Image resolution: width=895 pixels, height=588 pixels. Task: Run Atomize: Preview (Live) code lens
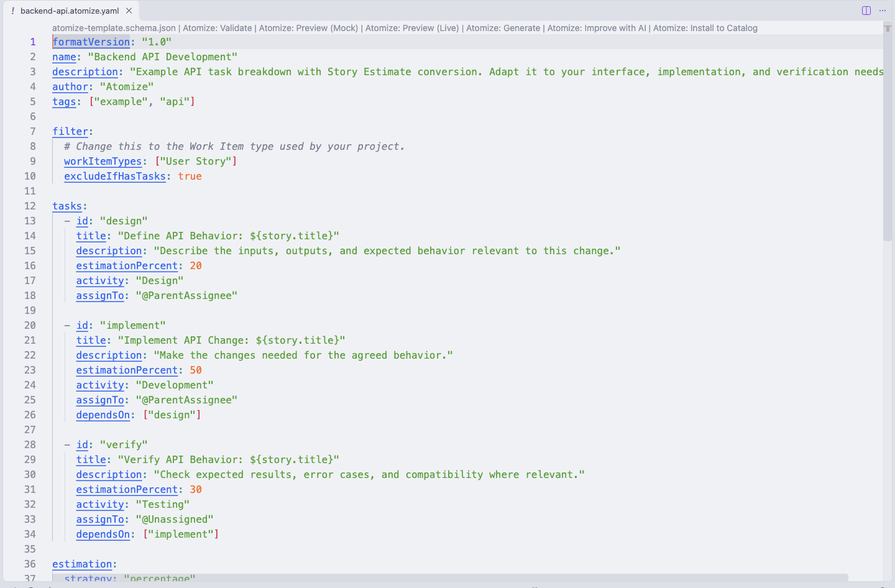click(x=412, y=28)
